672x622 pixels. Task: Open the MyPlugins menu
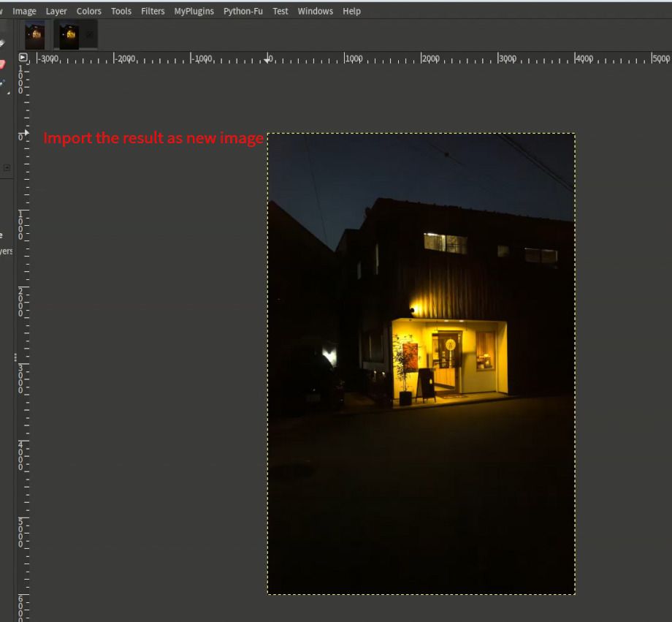[x=194, y=11]
